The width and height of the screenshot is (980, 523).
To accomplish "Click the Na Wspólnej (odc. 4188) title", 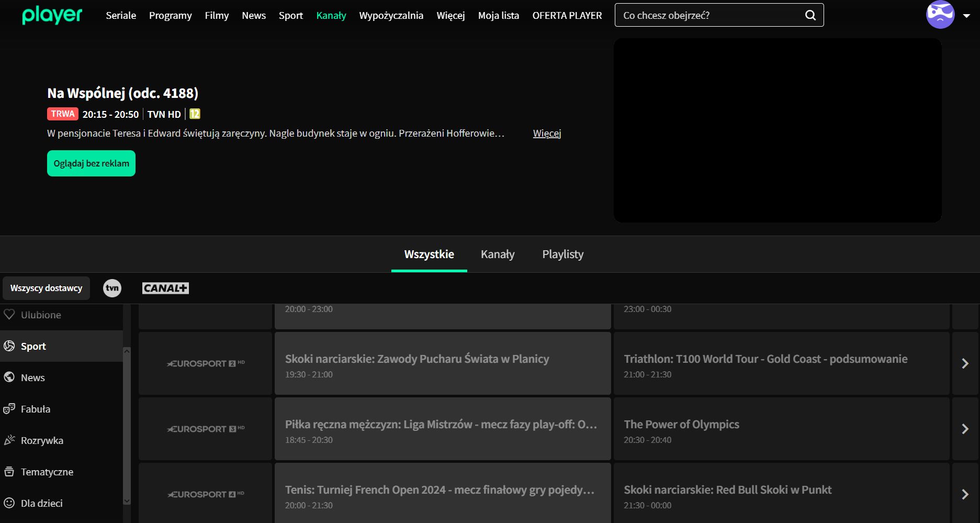I will click(x=122, y=93).
